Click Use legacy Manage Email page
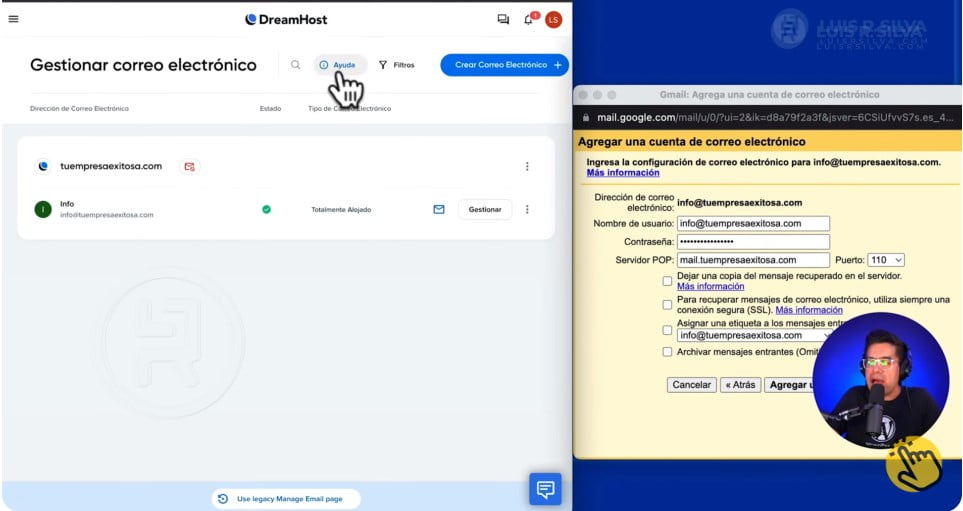The height and width of the screenshot is (511, 963). (x=286, y=499)
